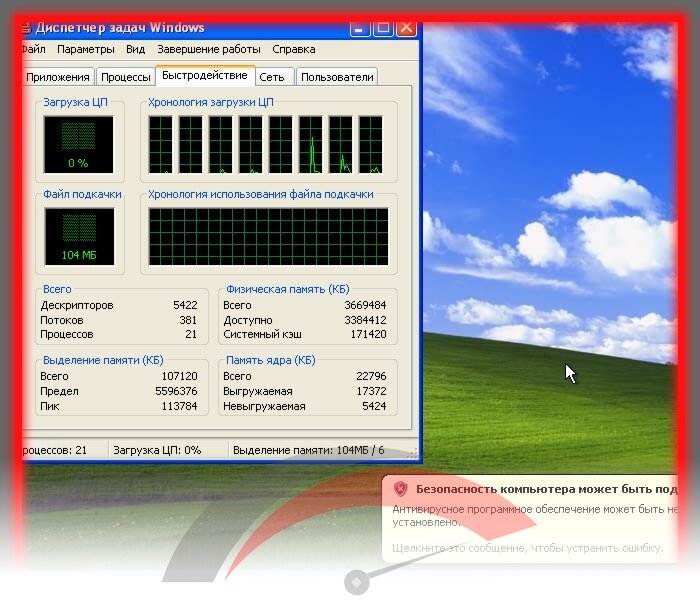Click the 'Выделение памяти (КБ)' group label
Viewport: 700px width, 600px height.
point(103,360)
